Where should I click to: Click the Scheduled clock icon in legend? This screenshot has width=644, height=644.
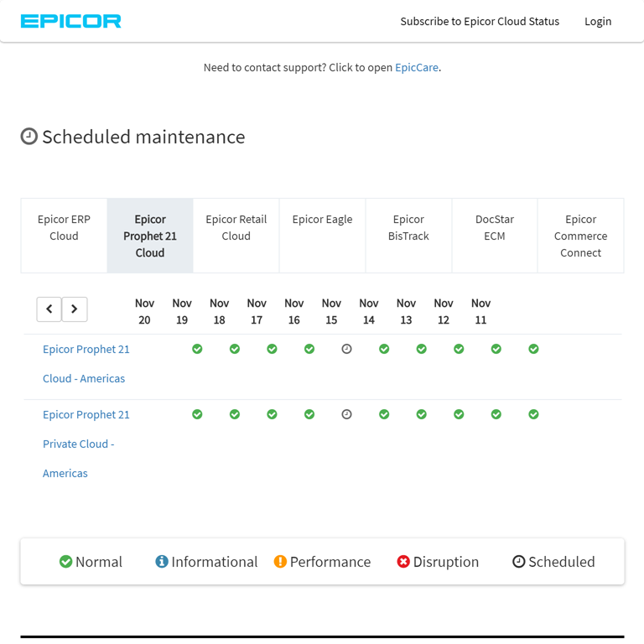tap(519, 562)
